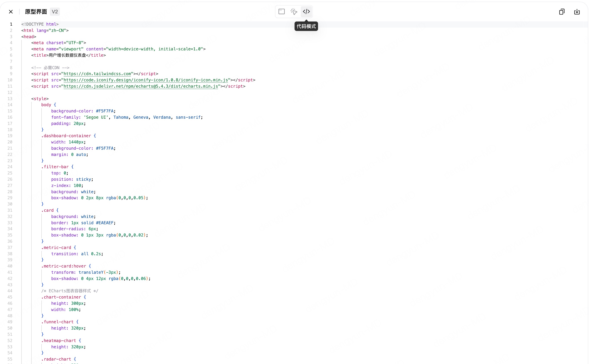The image size is (589, 364).
Task: Click line number 1 in gutter
Action: click(x=11, y=24)
